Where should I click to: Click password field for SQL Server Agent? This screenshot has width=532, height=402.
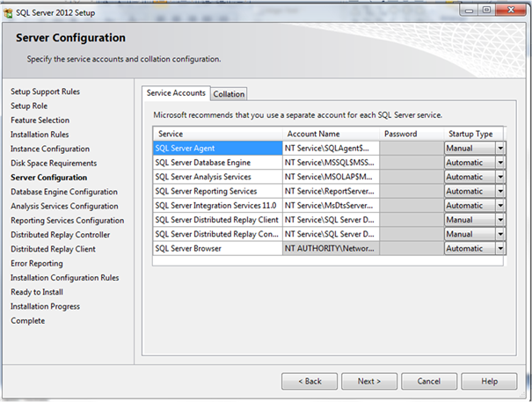[x=412, y=149]
